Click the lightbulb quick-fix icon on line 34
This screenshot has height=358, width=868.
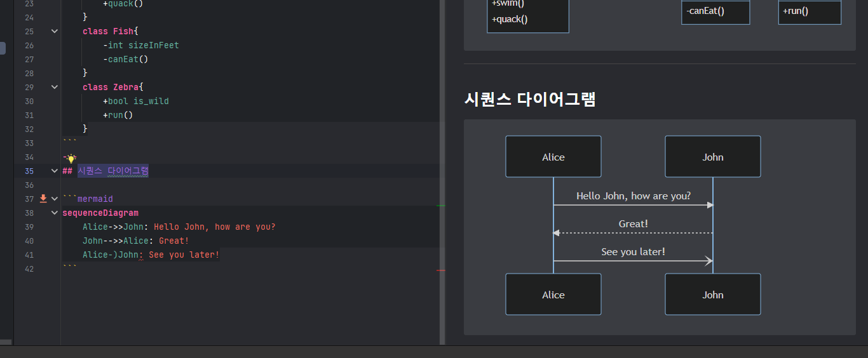tap(71, 158)
